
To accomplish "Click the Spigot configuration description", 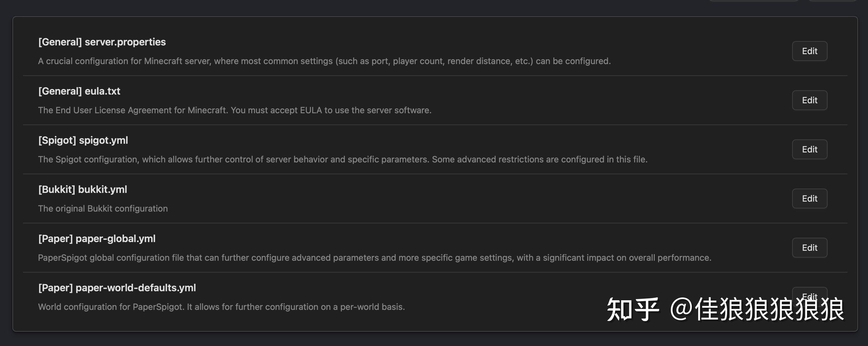I will [x=343, y=159].
